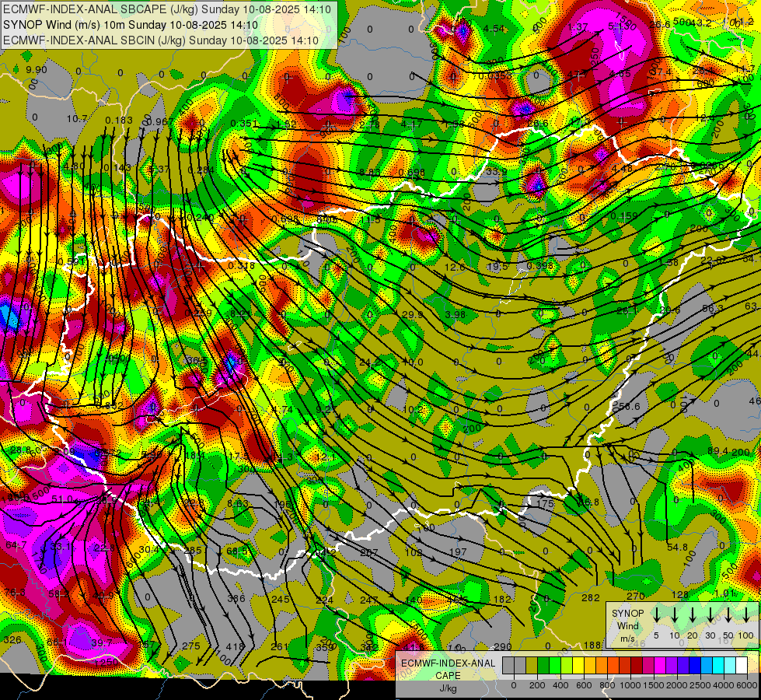
Task: Click the map value '0.967'
Action: (159, 121)
